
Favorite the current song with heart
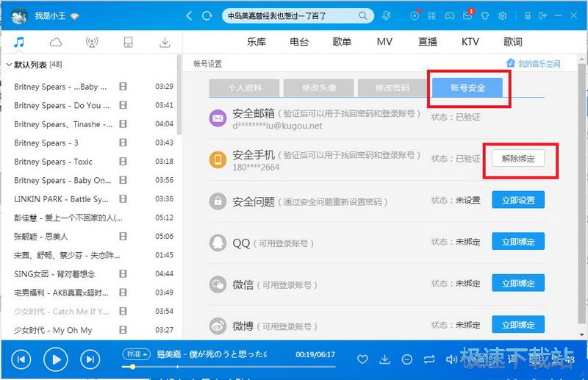tap(362, 359)
